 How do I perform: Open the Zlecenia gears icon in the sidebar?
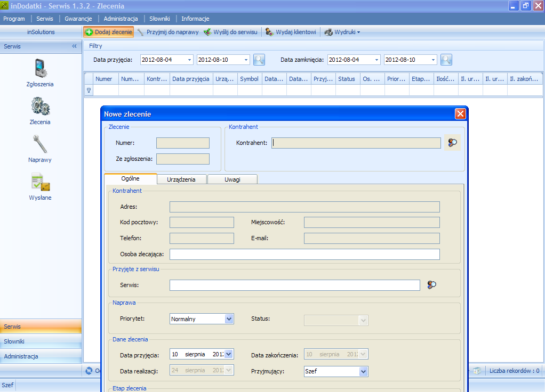pyautogui.click(x=41, y=106)
